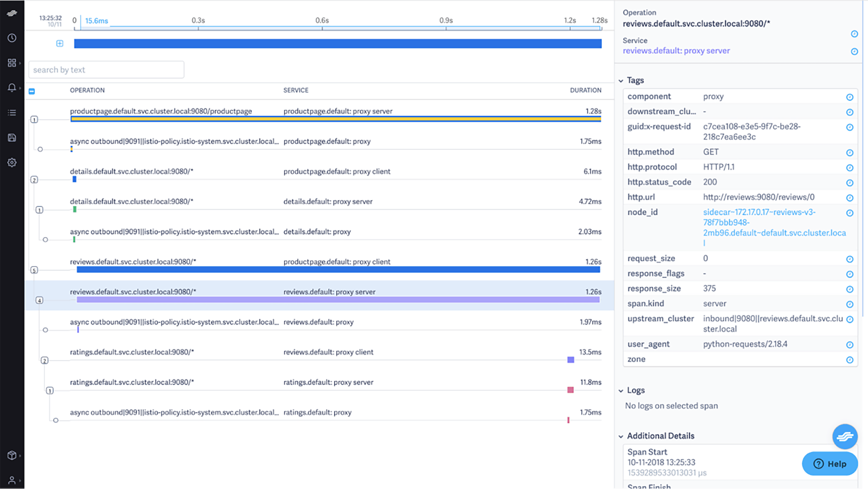Image resolution: width=868 pixels, height=489 pixels.
Task: Click the list view icon in sidebar
Action: tap(12, 113)
